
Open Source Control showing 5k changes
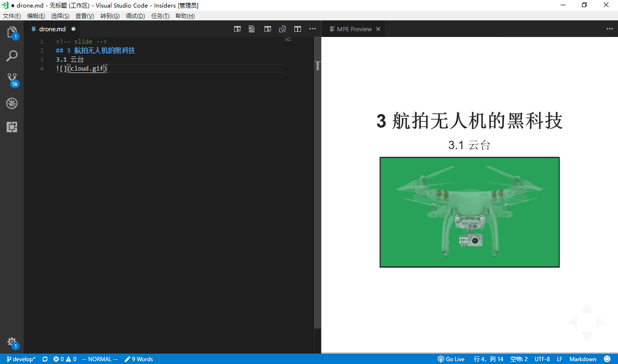click(12, 80)
